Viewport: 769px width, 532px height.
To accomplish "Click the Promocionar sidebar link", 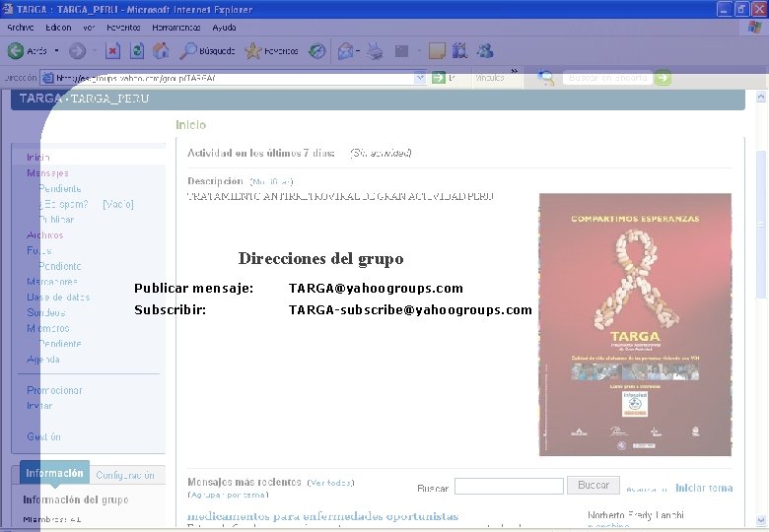I will (x=54, y=390).
